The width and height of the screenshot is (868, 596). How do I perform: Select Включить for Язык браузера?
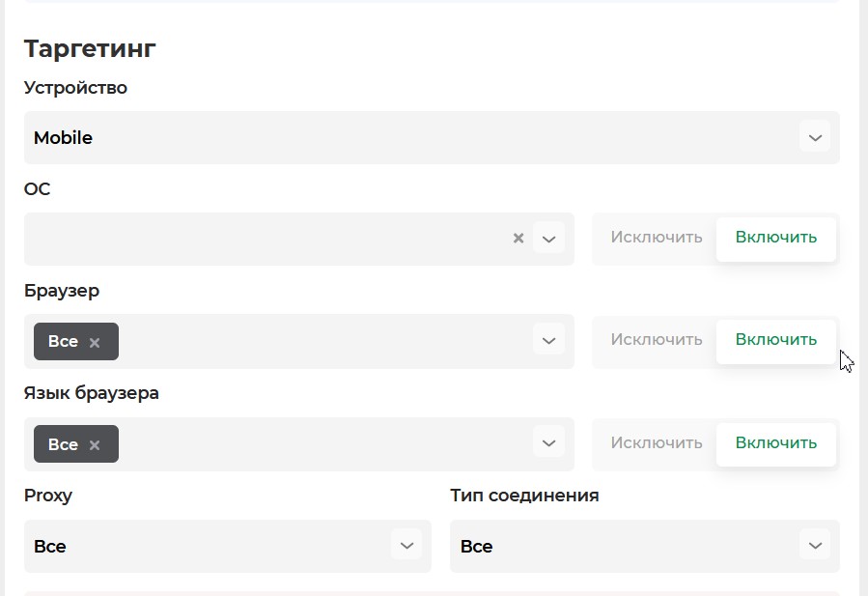coord(776,443)
